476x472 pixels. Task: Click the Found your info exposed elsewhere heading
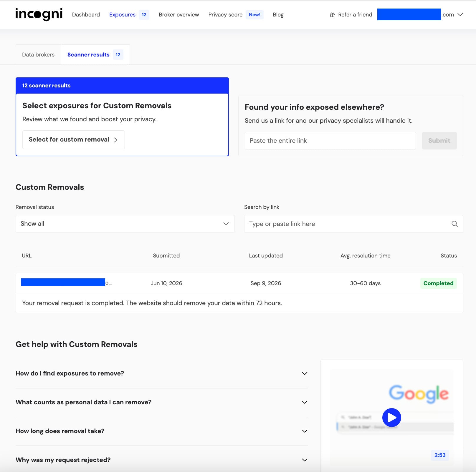coord(314,107)
